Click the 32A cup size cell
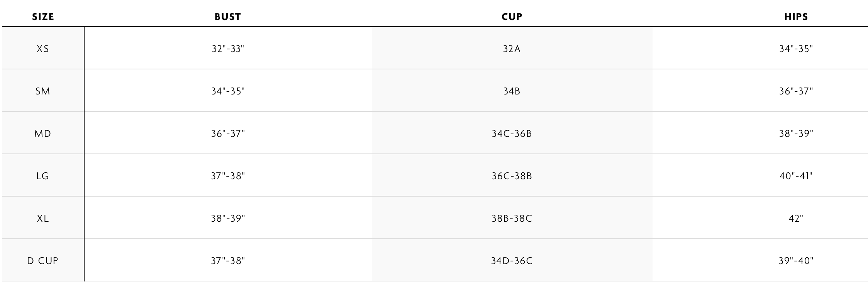Viewport: 868px width, 283px height. tap(512, 49)
